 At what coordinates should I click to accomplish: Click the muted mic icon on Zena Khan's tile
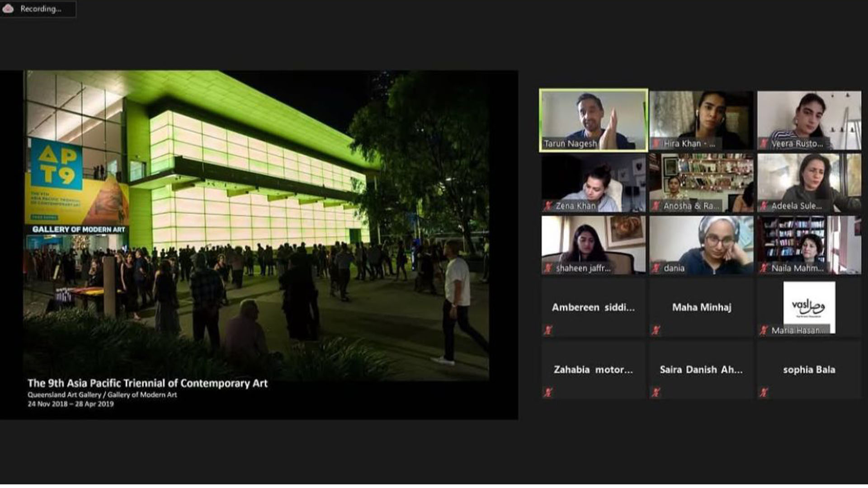548,206
